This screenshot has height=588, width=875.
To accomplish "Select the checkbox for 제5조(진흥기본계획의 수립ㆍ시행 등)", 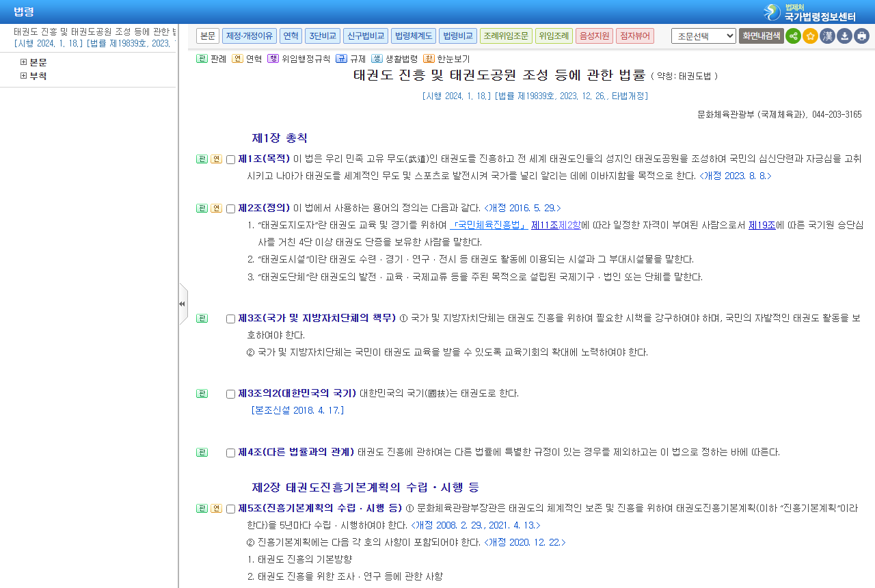I will pyautogui.click(x=230, y=509).
